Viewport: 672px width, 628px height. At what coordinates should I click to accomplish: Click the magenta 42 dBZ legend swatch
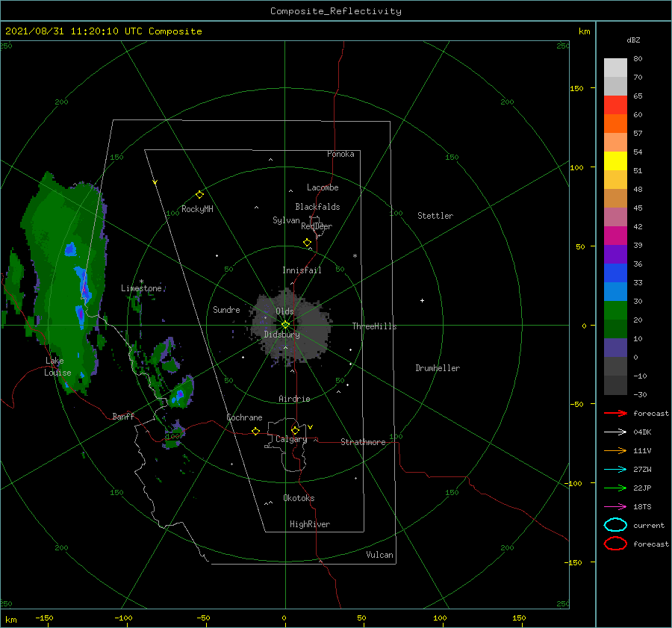point(615,236)
